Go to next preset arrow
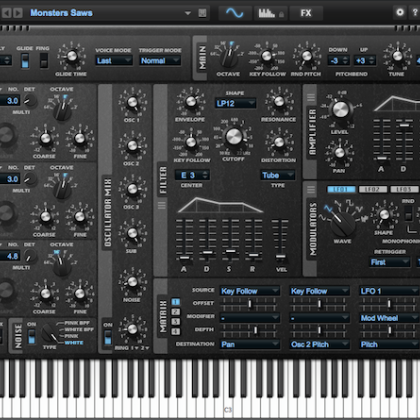Image resolution: width=420 pixels, height=420 pixels. tap(18, 13)
